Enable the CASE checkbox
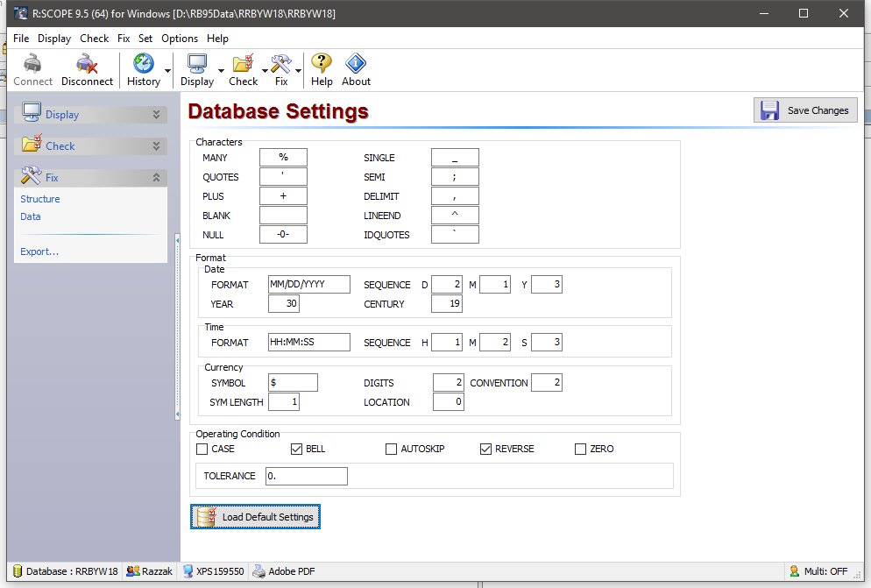This screenshot has height=588, width=871. tap(202, 450)
